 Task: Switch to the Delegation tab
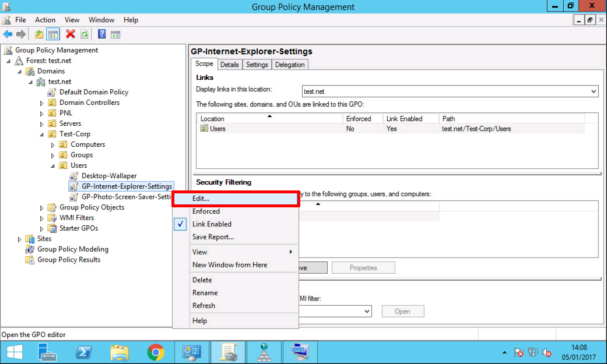290,65
